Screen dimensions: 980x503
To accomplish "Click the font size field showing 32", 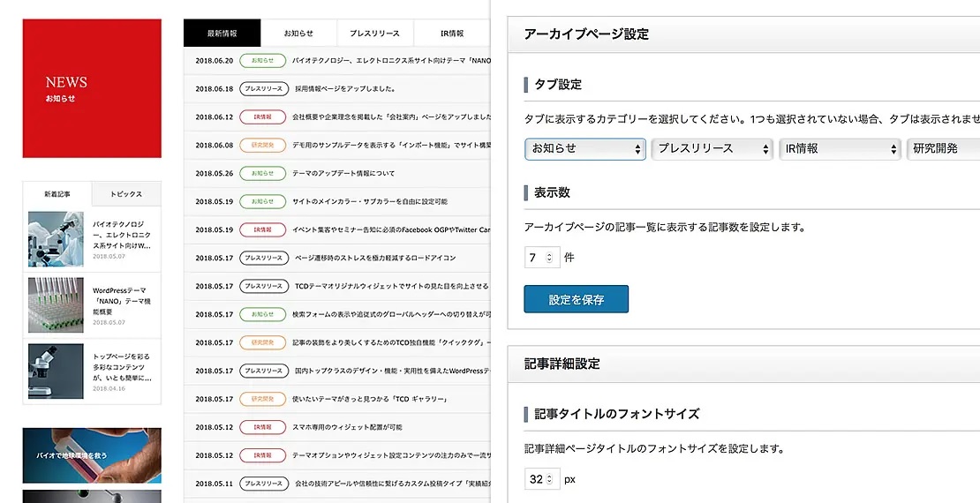I will pos(540,479).
